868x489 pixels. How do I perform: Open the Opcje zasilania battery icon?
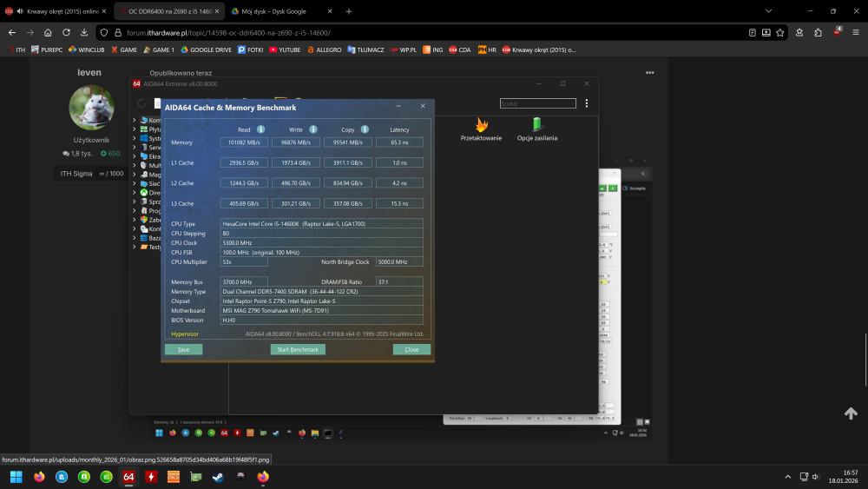pyautogui.click(x=536, y=125)
